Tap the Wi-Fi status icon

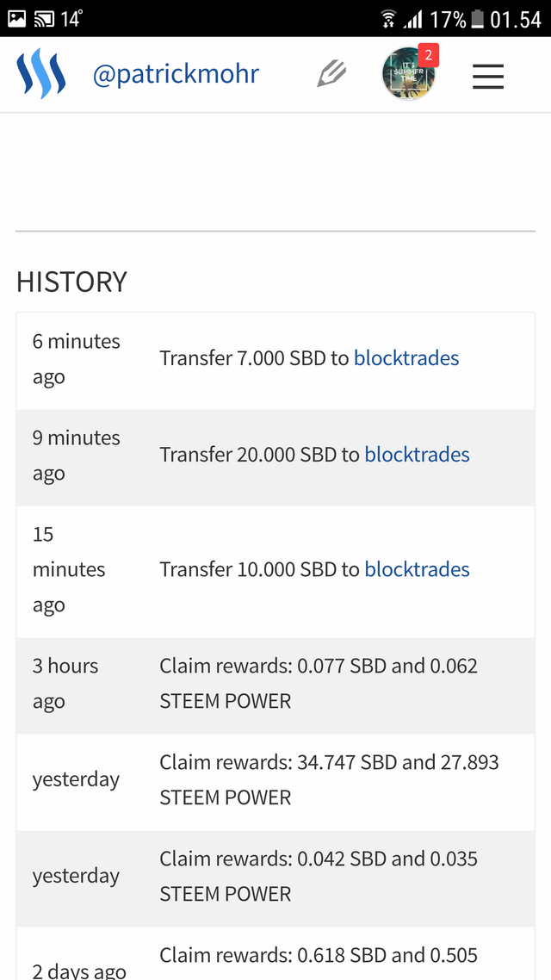pos(388,19)
